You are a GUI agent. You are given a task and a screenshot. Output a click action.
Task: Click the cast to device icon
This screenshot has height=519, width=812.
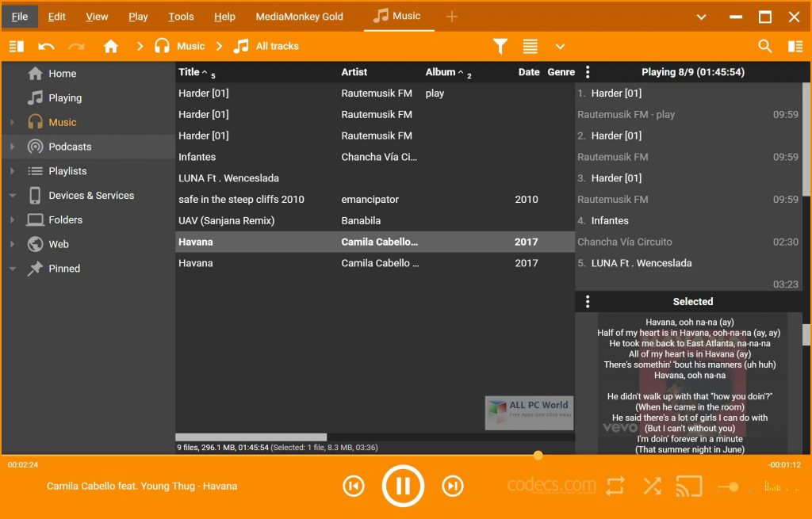click(689, 486)
